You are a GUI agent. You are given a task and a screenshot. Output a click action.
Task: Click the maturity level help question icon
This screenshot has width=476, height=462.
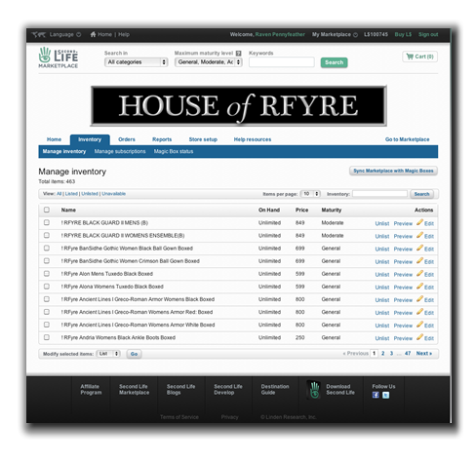(239, 53)
